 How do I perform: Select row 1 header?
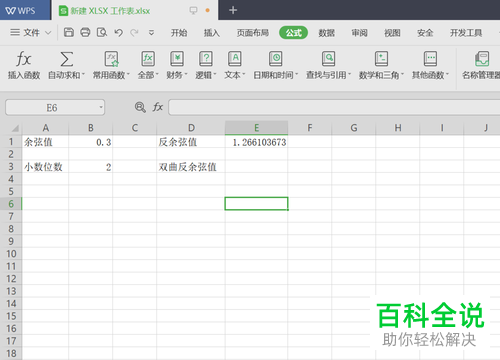pos(11,142)
